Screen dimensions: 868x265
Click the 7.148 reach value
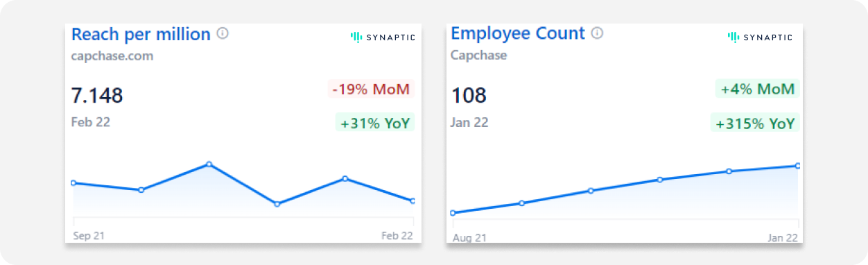pos(97,96)
